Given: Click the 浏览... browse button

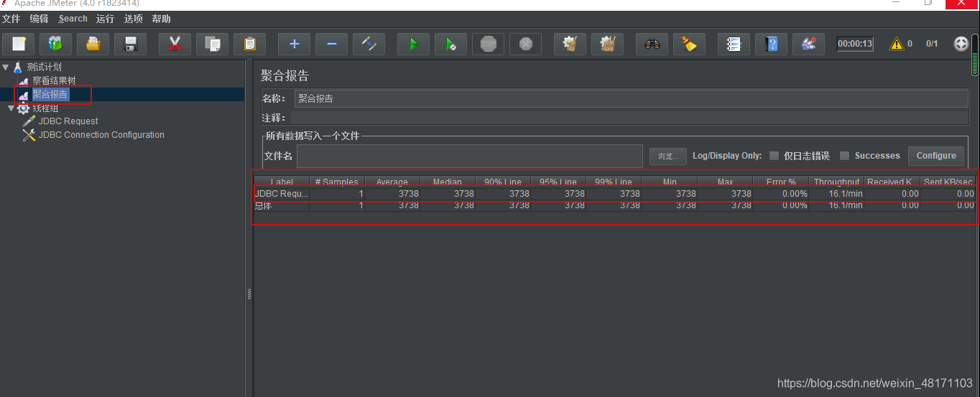Looking at the screenshot, I should [668, 156].
